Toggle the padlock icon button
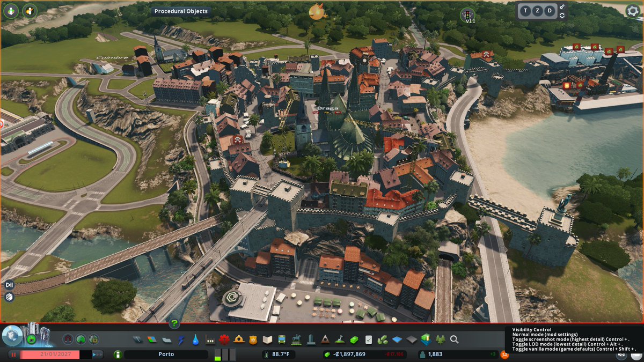The image size is (644, 362). point(93,339)
